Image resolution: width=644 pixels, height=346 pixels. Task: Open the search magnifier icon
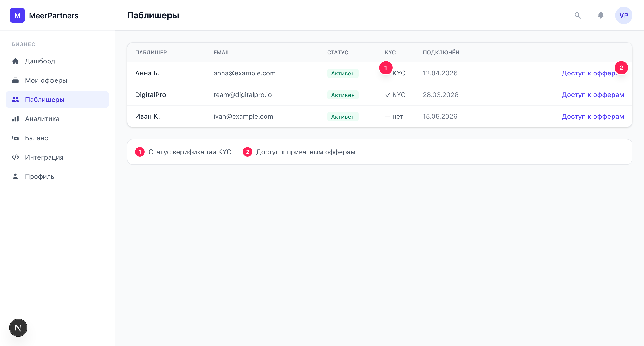[x=577, y=16]
